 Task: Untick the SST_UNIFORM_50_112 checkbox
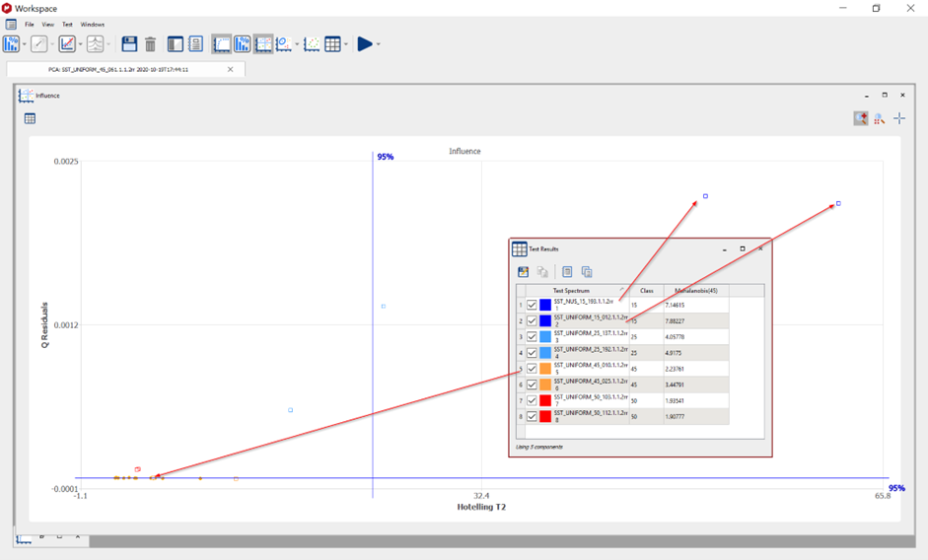(533, 417)
